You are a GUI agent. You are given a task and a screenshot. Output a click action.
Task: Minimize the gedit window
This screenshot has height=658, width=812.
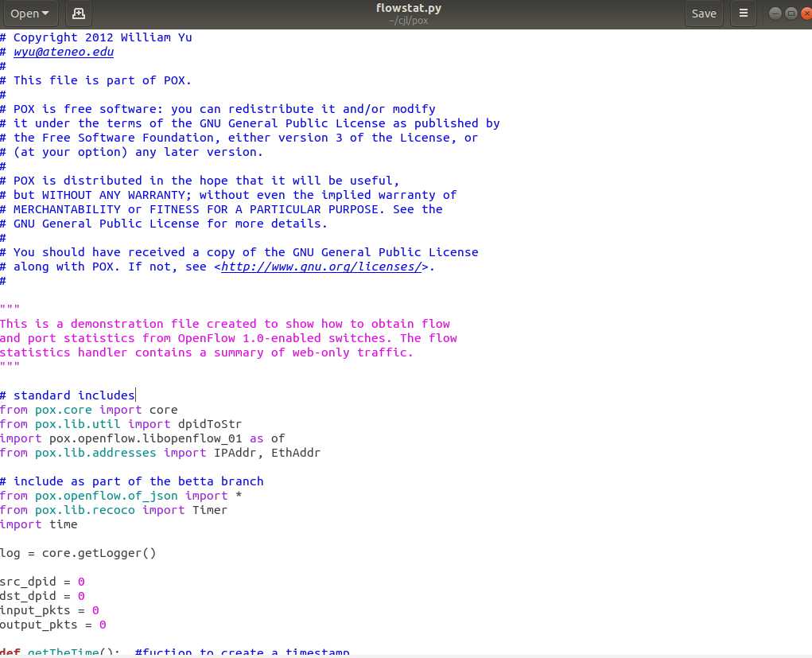775,14
